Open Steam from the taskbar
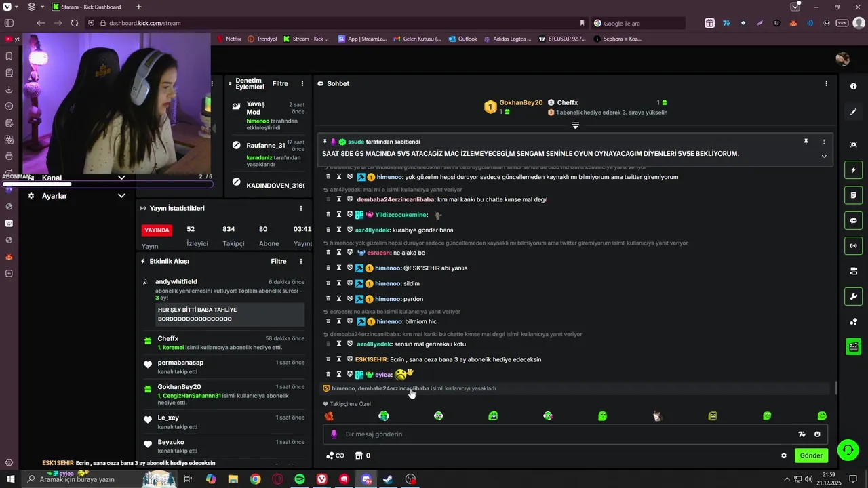868x488 pixels. point(388,479)
